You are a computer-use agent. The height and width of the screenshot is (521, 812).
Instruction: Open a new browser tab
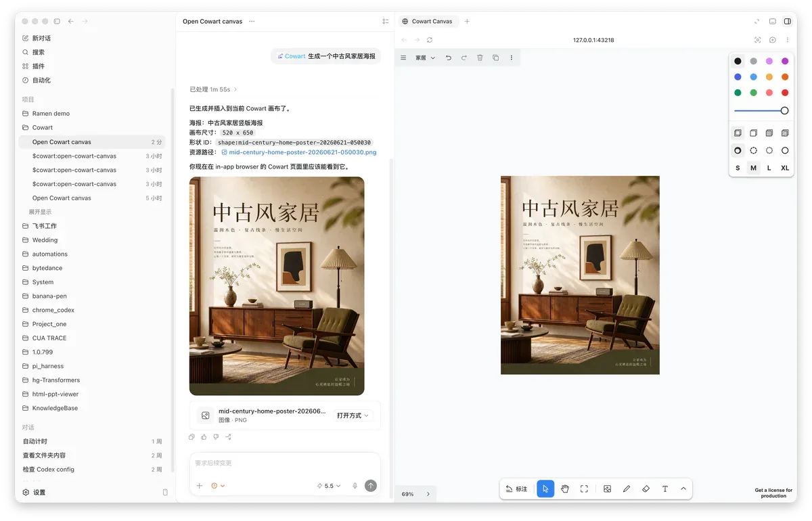[467, 21]
